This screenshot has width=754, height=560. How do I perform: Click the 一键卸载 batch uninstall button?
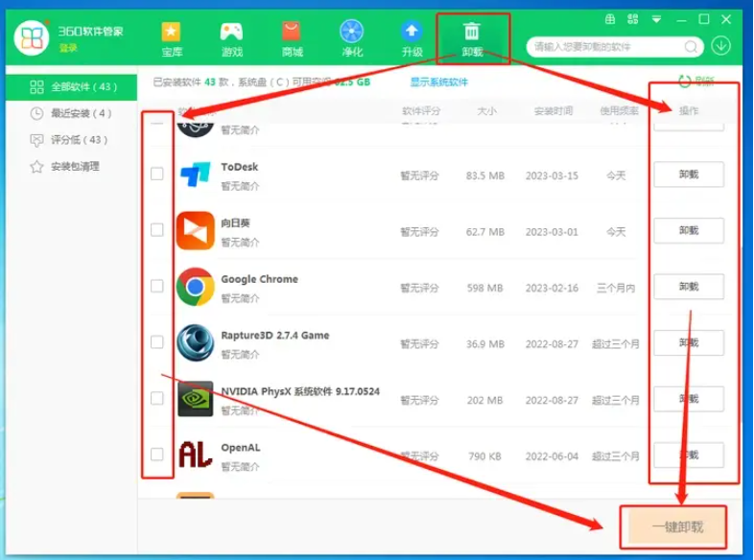677,526
